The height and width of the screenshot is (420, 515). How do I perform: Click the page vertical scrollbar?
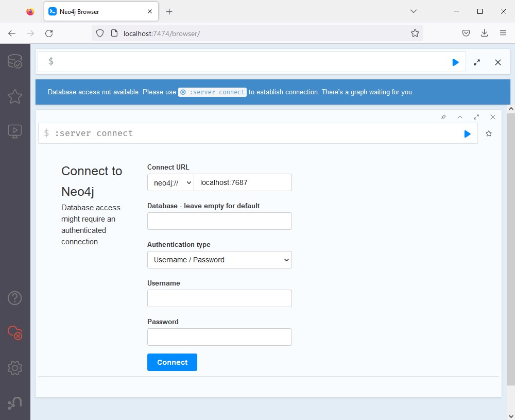[x=511, y=249]
